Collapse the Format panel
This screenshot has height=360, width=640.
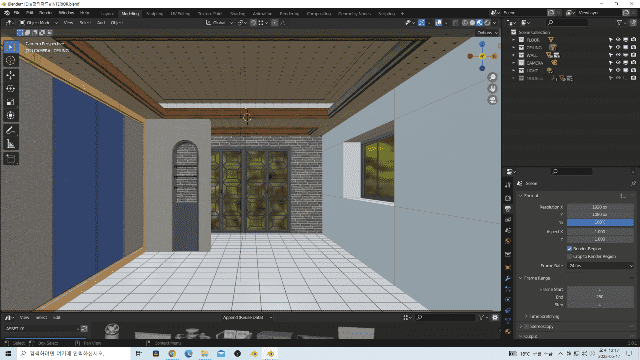pyautogui.click(x=520, y=196)
